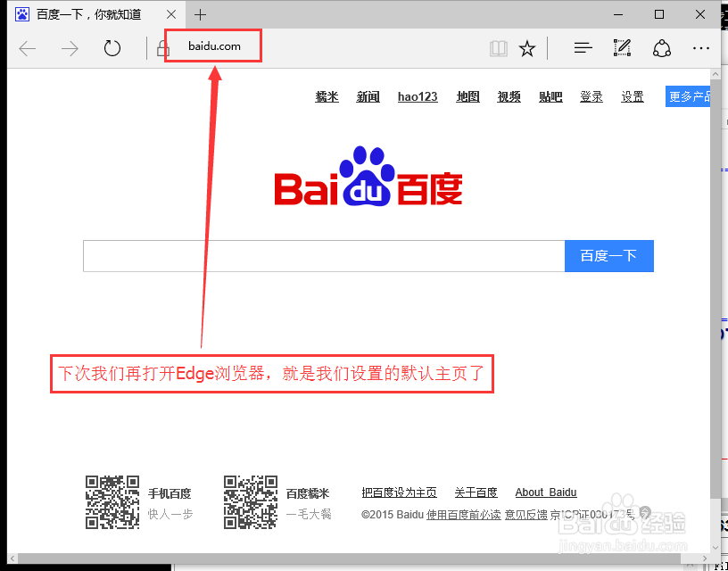Click the 手机百度 text label
Image resolution: width=728 pixels, height=571 pixels.
click(x=170, y=493)
